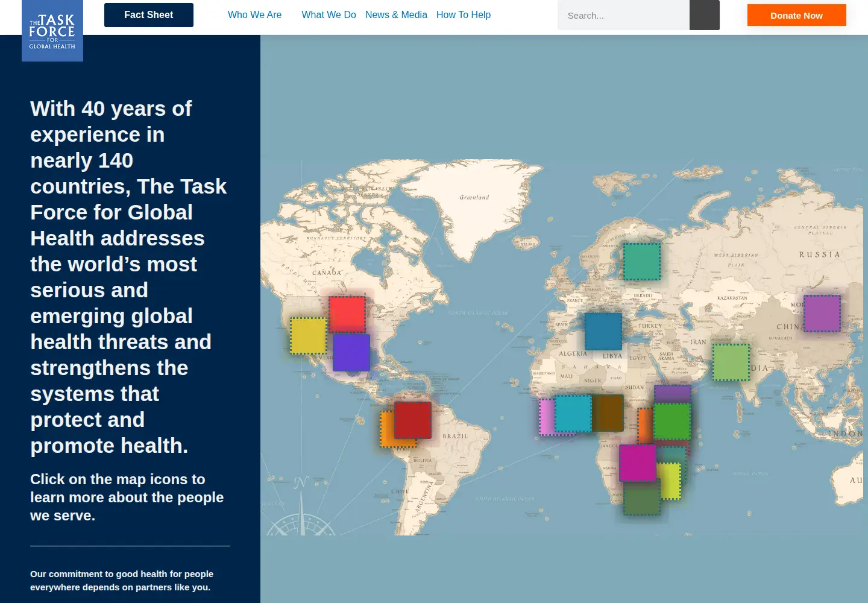The height and width of the screenshot is (603, 868).
Task: Select the cyan map icon in West Africa
Action: click(x=573, y=414)
